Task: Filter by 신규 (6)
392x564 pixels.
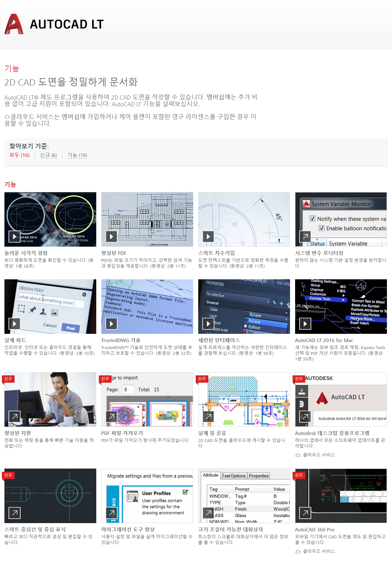Action: pyautogui.click(x=48, y=155)
